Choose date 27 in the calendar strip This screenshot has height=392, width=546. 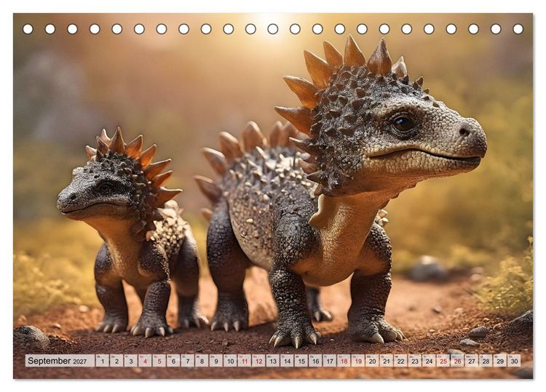[x=472, y=361]
